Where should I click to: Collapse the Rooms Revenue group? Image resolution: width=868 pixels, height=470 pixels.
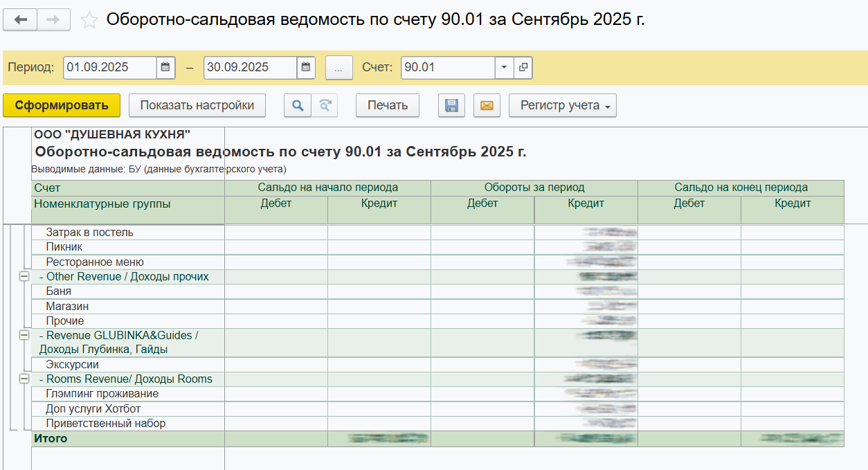[x=24, y=379]
